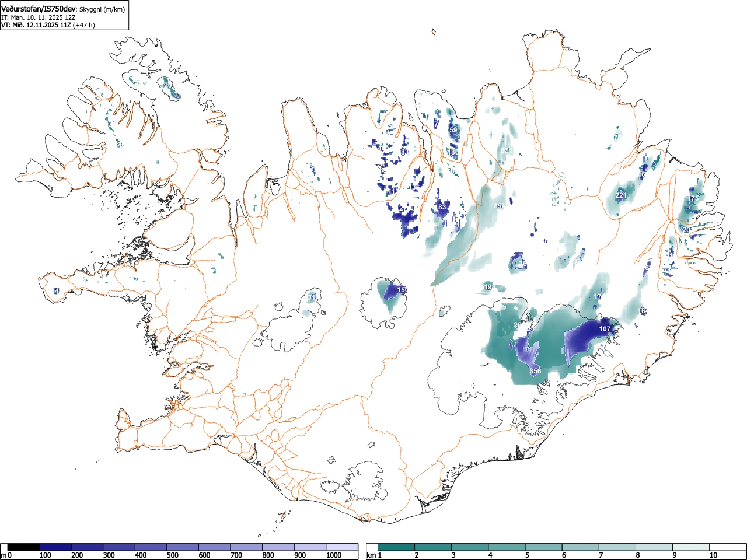Pick the 7–8 km pale teal swatch

click(617, 547)
